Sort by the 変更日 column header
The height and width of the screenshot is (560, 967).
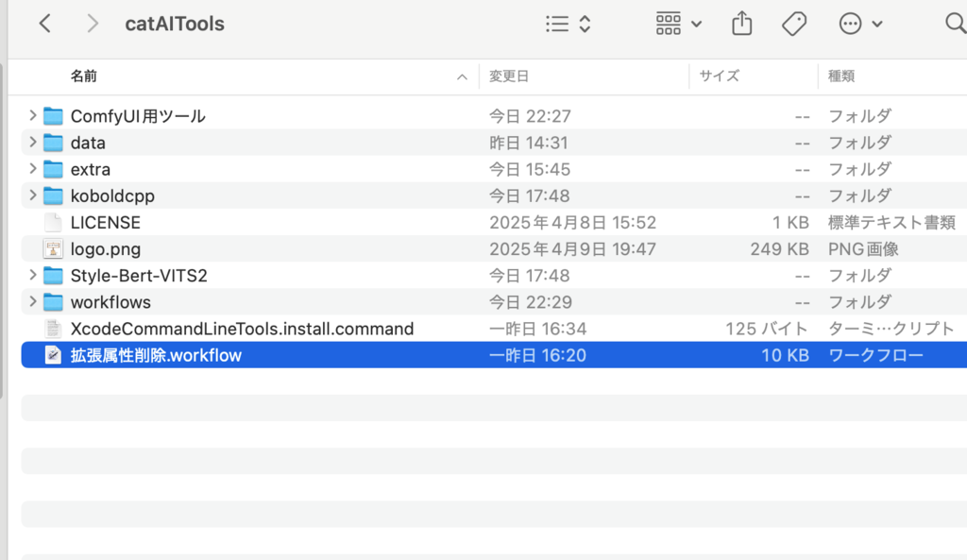509,76
